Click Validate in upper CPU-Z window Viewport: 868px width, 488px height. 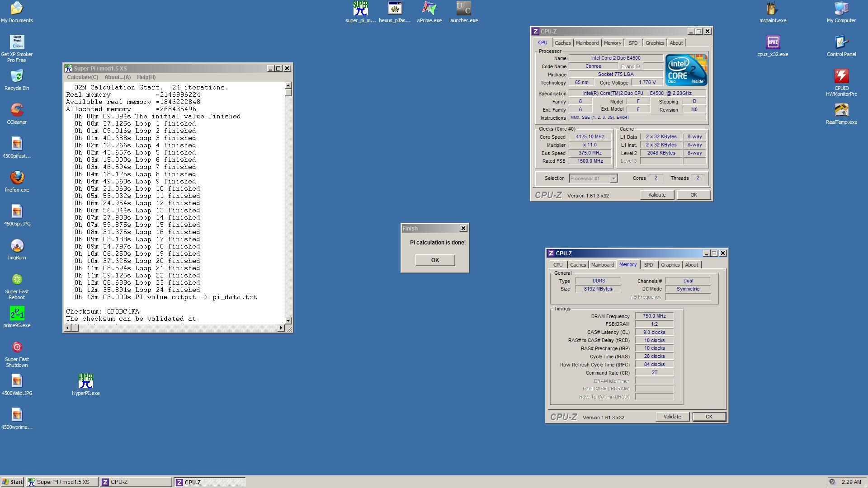point(657,195)
